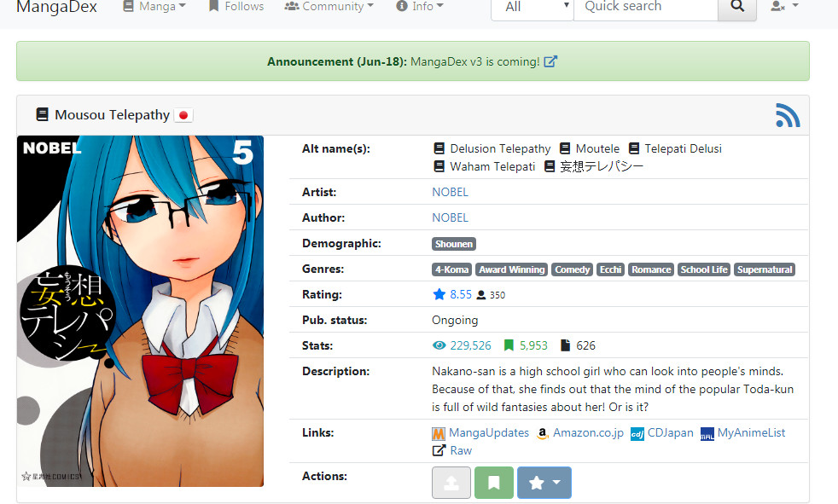
Task: Click the Raw external link icon
Action: 439,450
